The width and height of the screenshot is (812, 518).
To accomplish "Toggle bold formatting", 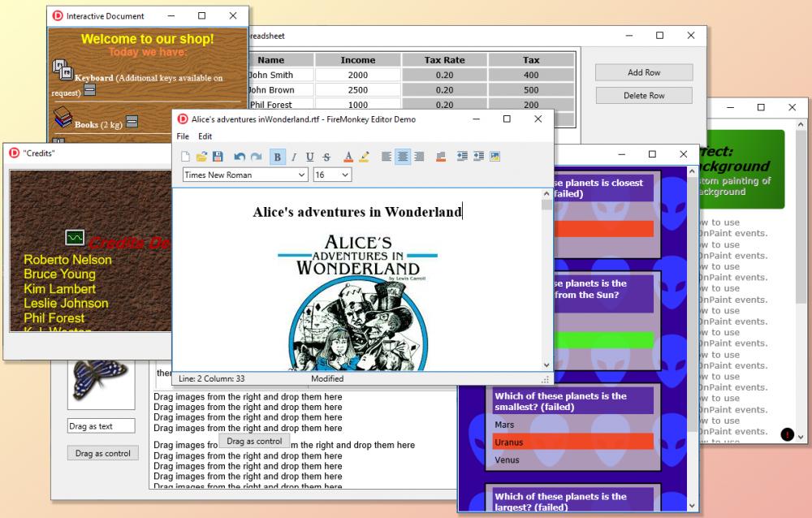I will coord(278,156).
